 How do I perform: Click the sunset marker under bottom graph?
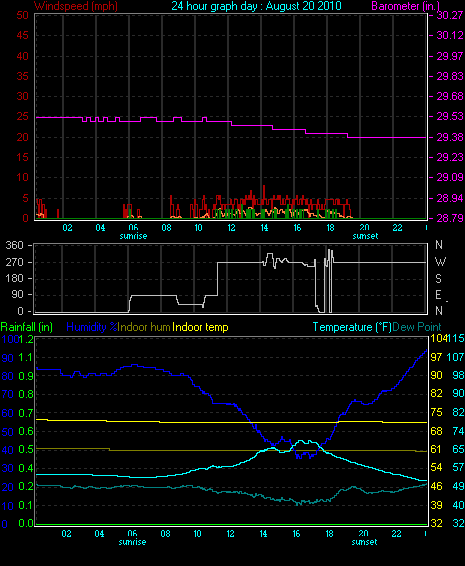364,542
